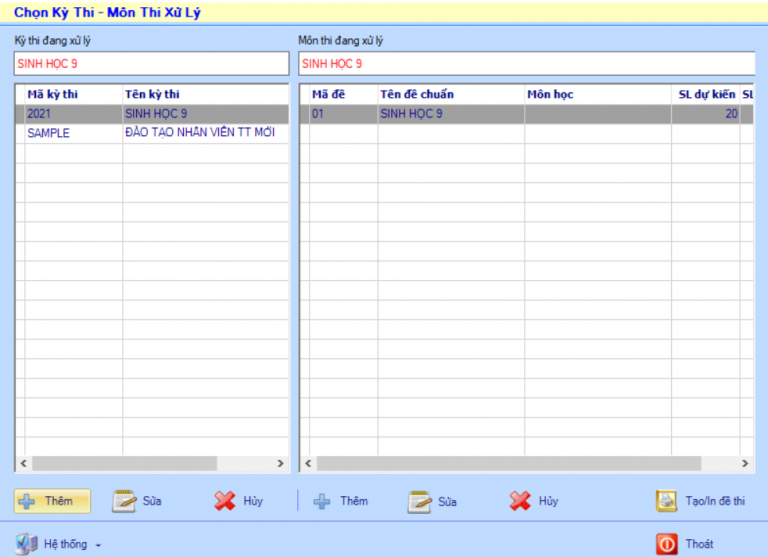This screenshot has width=768, height=557.
Task: Click the plus Thêm icon under the subject list
Action: coord(322,501)
